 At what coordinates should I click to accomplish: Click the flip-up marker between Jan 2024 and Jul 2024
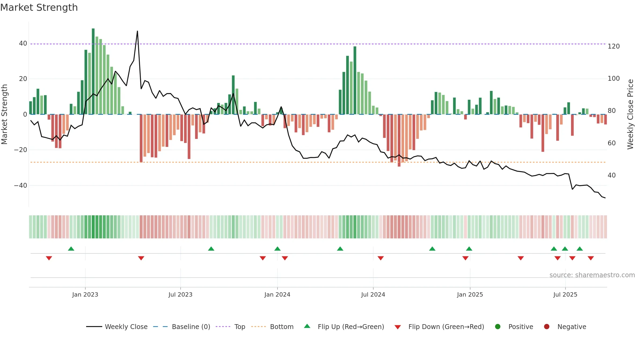pos(340,249)
